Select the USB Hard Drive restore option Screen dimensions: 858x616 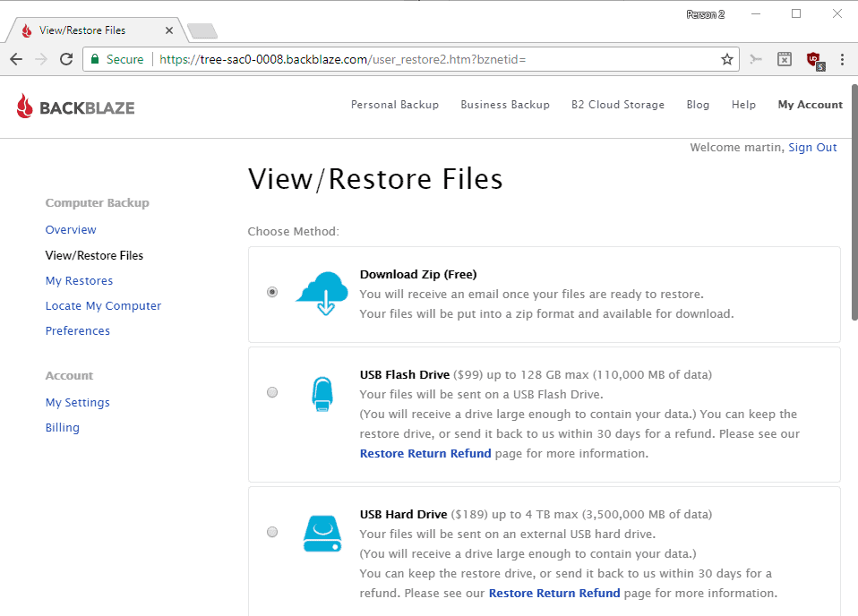271,532
